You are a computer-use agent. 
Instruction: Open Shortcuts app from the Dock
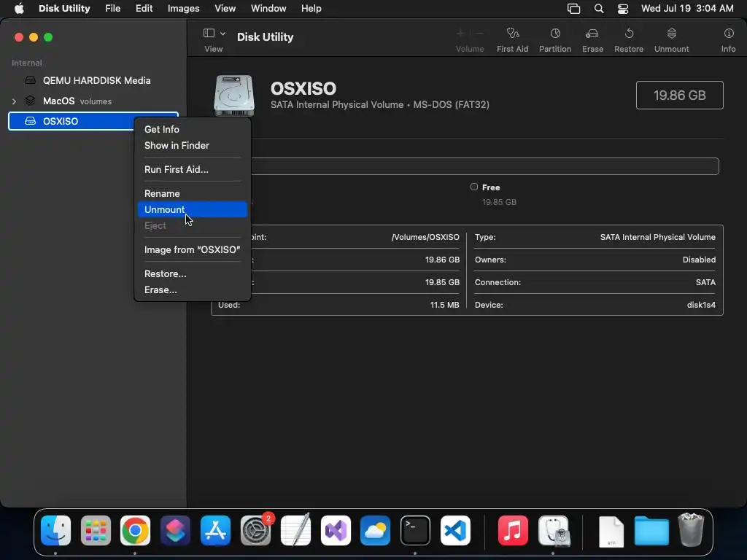175,530
